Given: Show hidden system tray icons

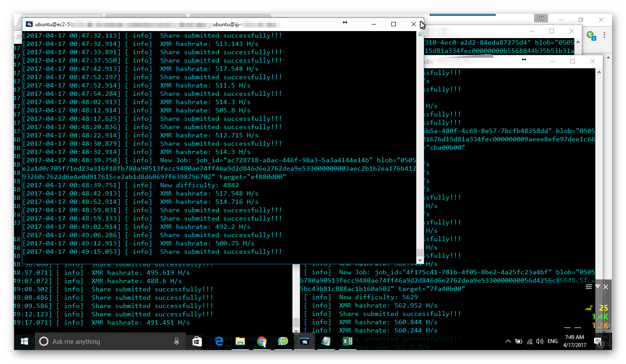Looking at the screenshot, I should click(508, 341).
